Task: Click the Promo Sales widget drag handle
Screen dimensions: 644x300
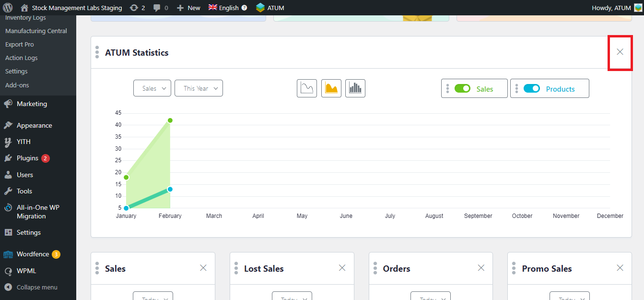Action: coord(514,268)
